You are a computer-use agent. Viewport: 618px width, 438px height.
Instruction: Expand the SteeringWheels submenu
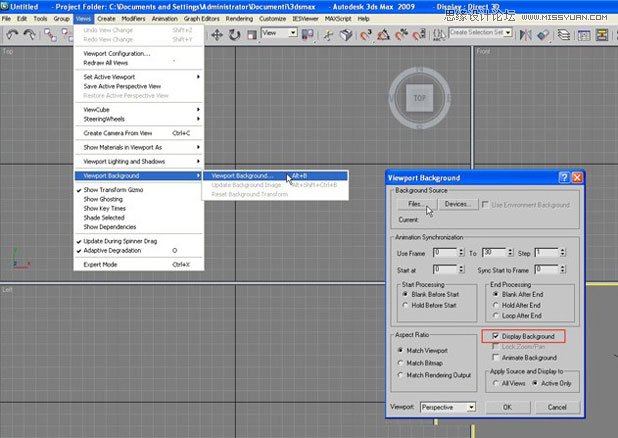pos(139,119)
